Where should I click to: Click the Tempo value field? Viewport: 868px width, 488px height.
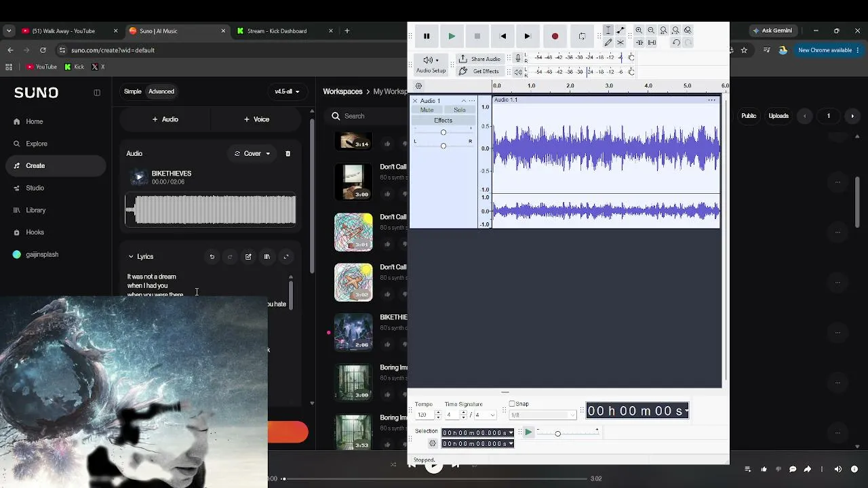[x=425, y=415]
